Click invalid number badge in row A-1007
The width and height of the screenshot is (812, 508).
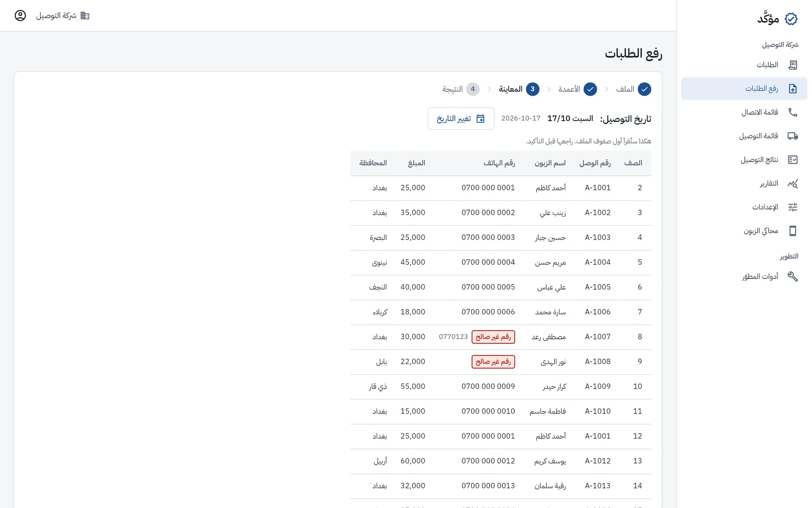coord(493,337)
